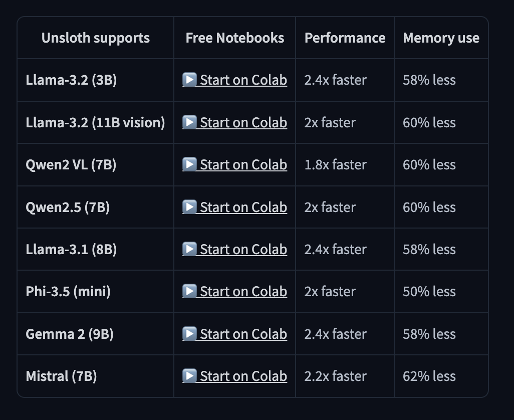The height and width of the screenshot is (420, 514).
Task: Click the Memory use column header
Action: [441, 38]
